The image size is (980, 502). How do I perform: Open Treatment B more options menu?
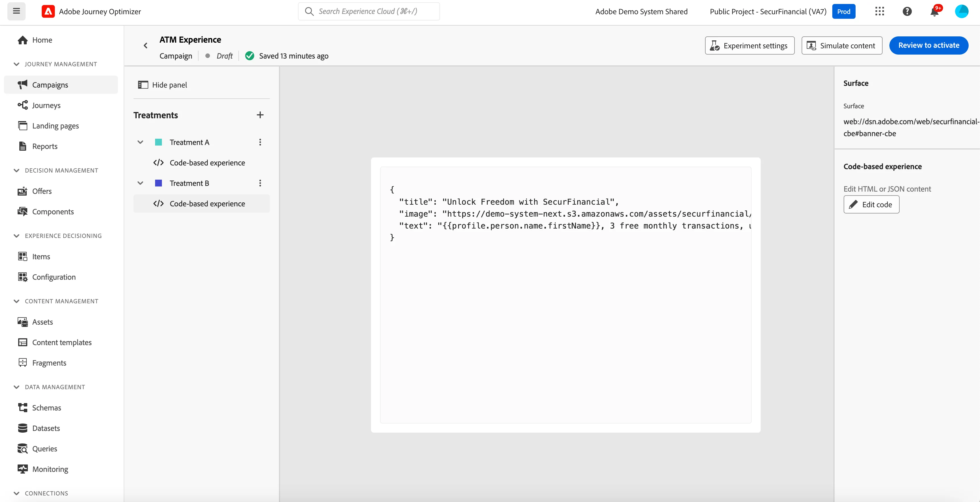(260, 183)
